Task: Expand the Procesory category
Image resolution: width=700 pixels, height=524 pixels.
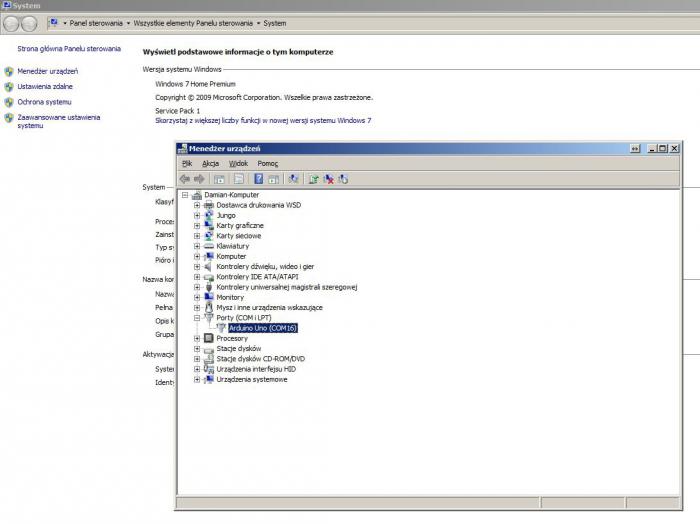Action: [x=197, y=339]
